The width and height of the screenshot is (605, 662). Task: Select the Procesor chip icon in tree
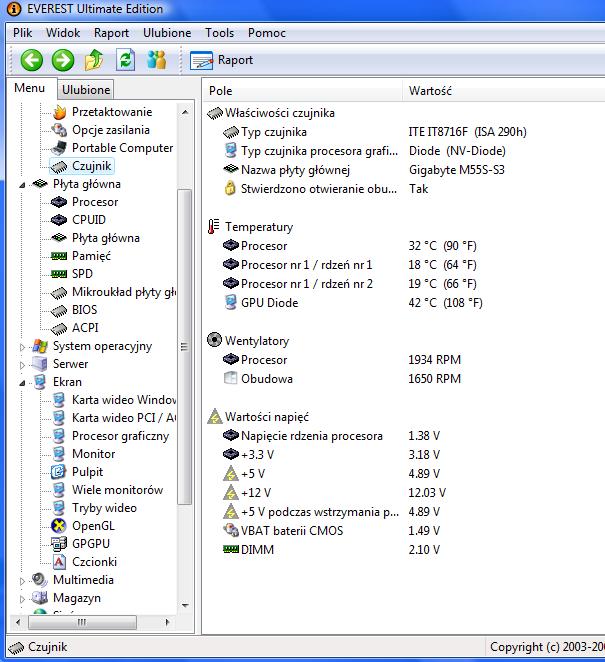pyautogui.click(x=59, y=202)
